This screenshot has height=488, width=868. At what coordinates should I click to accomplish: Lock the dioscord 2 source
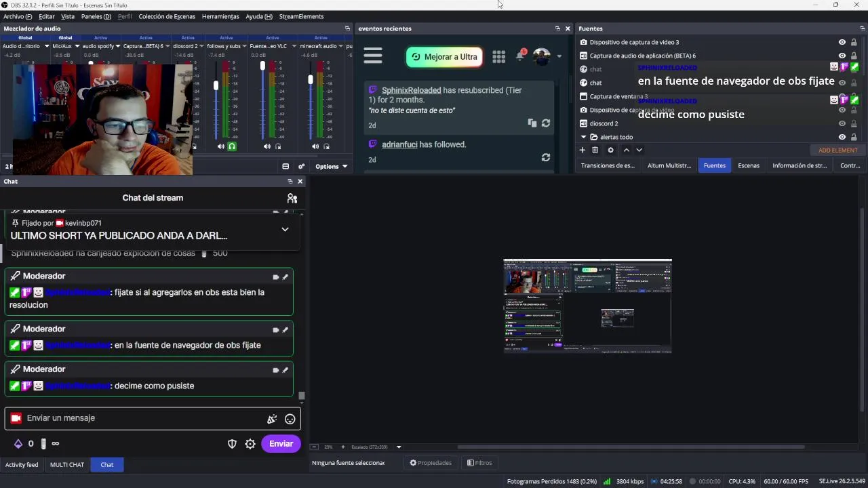pos(854,123)
